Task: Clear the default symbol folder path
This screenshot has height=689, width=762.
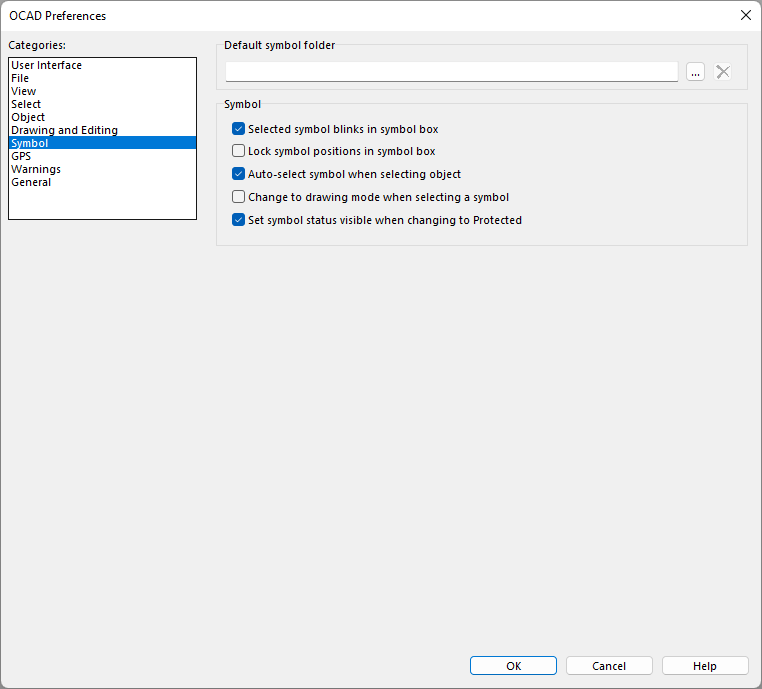Action: [x=723, y=72]
